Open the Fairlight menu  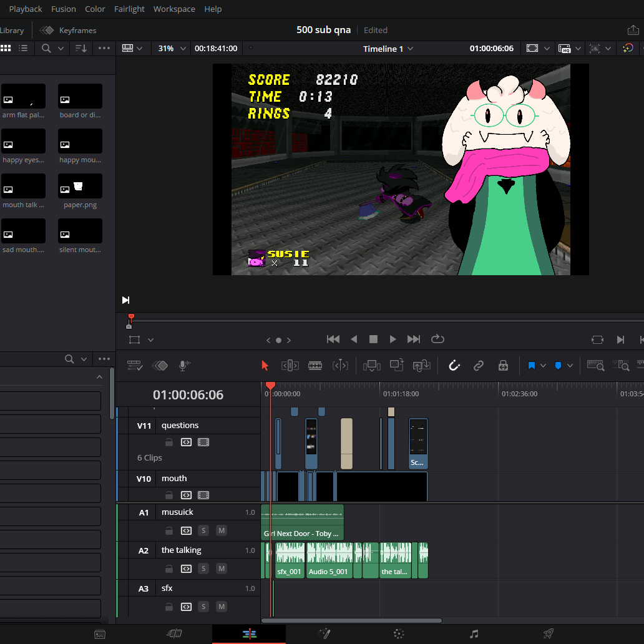(129, 9)
